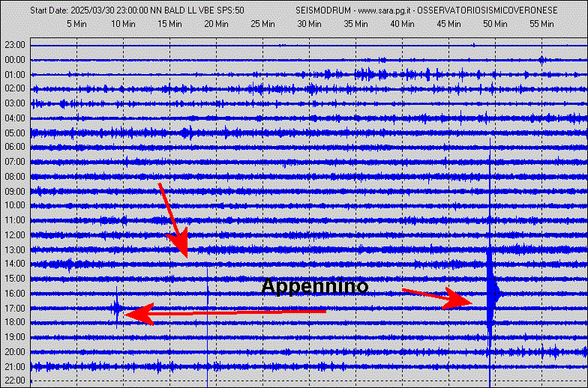Click the 30 Min column header
The width and height of the screenshot is (588, 388).
[309, 24]
